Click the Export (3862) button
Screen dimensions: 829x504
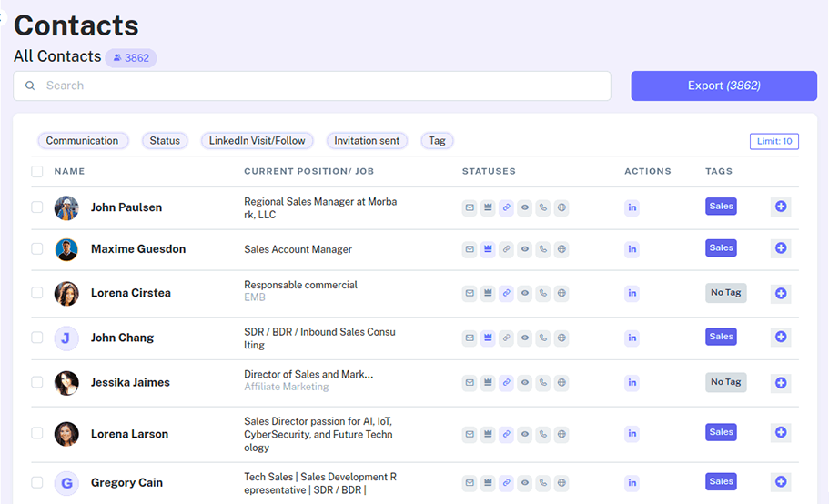(723, 86)
